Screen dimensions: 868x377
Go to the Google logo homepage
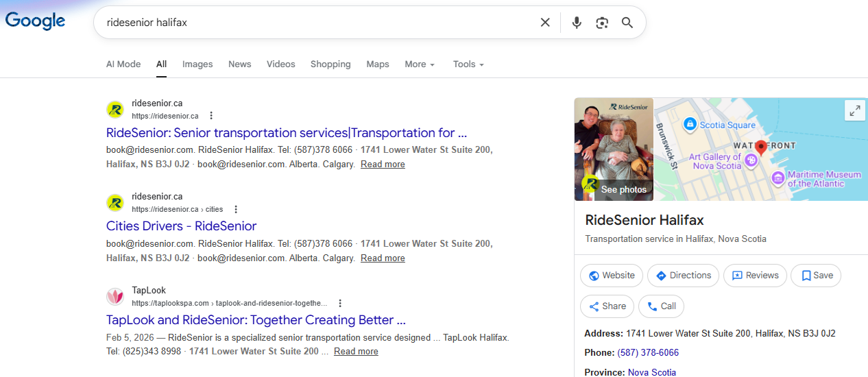(x=35, y=22)
